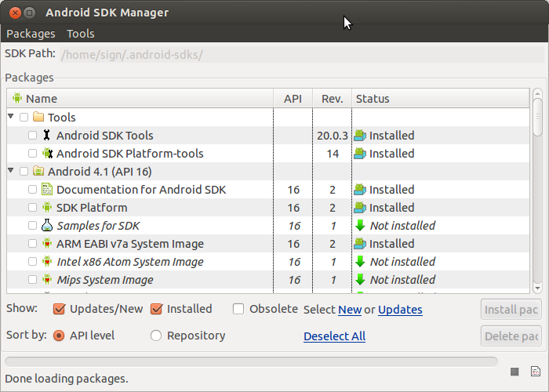The image size is (549, 392).
Task: Open the Packages menu
Action: (x=31, y=34)
